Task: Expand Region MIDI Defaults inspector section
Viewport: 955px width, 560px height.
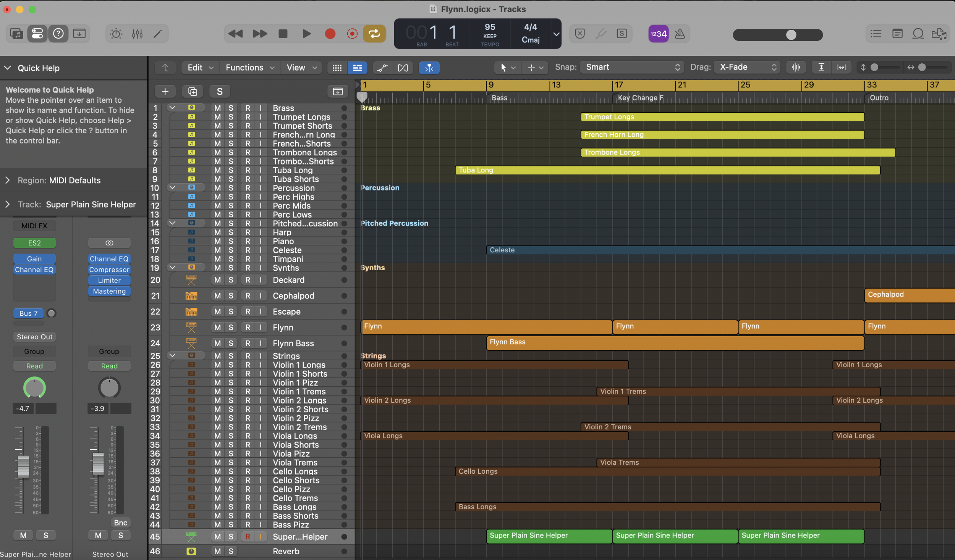Action: pos(8,180)
